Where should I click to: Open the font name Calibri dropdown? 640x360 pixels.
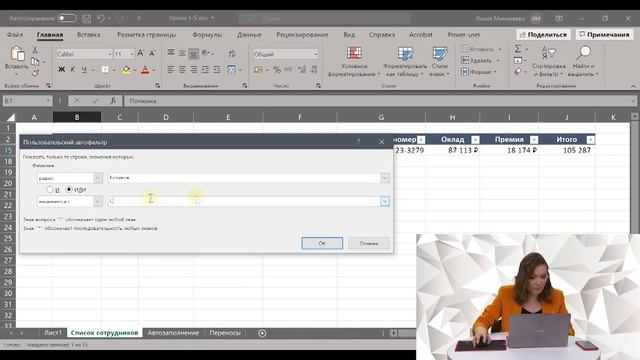click(x=109, y=54)
